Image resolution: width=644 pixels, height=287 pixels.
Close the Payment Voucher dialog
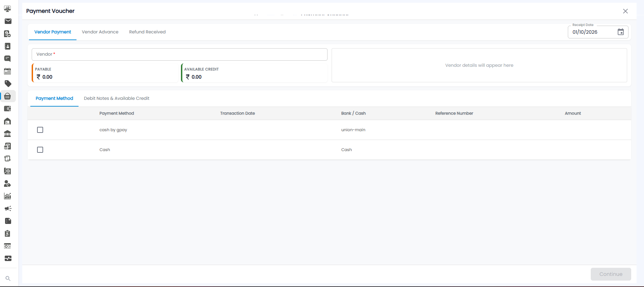pos(625,11)
